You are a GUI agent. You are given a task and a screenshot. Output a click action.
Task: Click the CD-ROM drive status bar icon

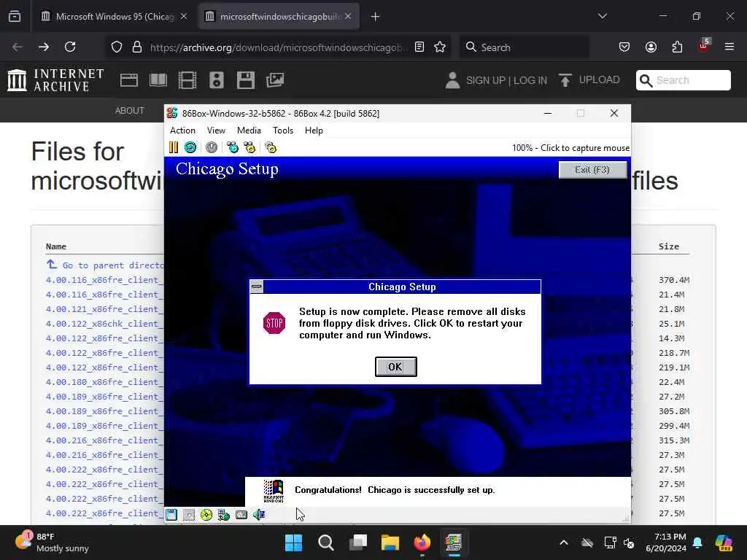pos(206,515)
